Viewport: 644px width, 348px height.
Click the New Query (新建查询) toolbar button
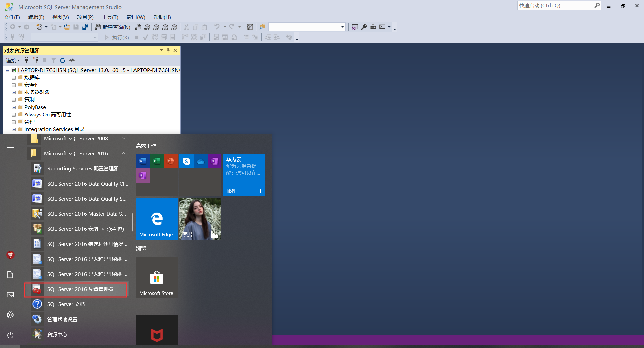click(112, 27)
